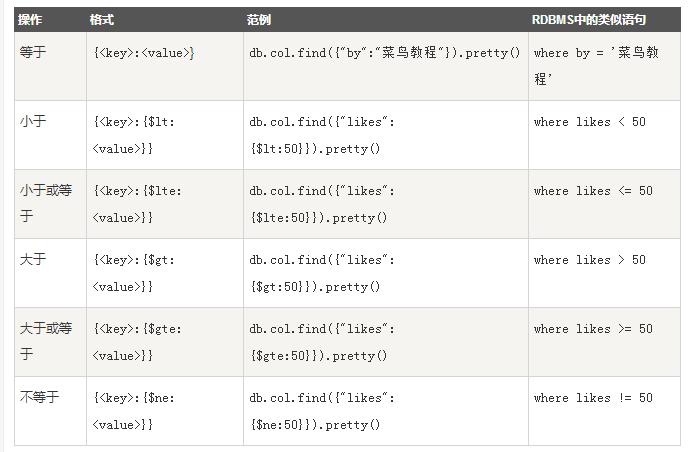Click the {<key>:{$gt:<value>}} format cell
The width and height of the screenshot is (690, 452).
[165, 273]
